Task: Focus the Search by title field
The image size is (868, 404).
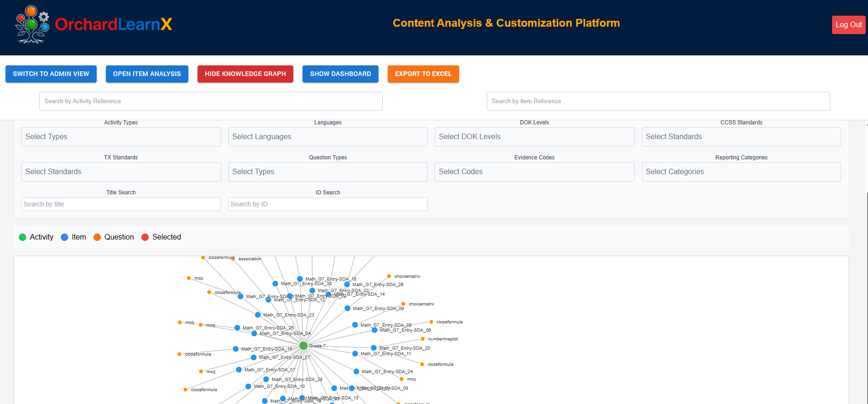Action: 121,204
